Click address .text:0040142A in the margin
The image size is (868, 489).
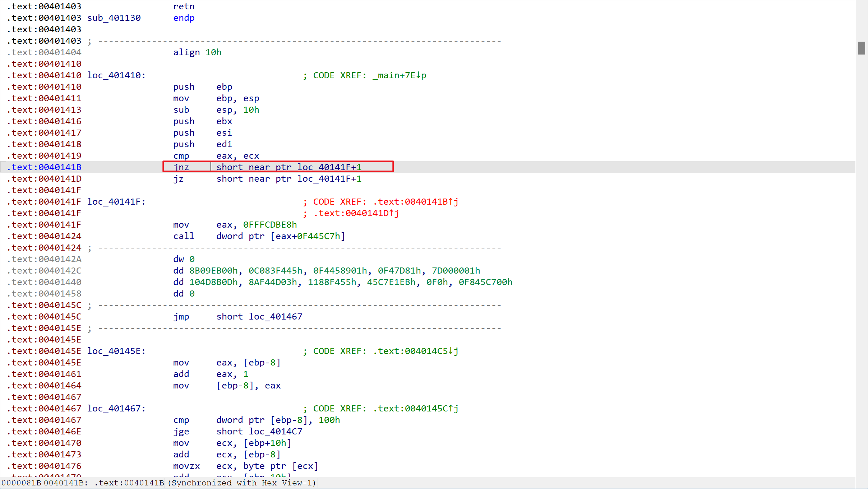tap(44, 259)
